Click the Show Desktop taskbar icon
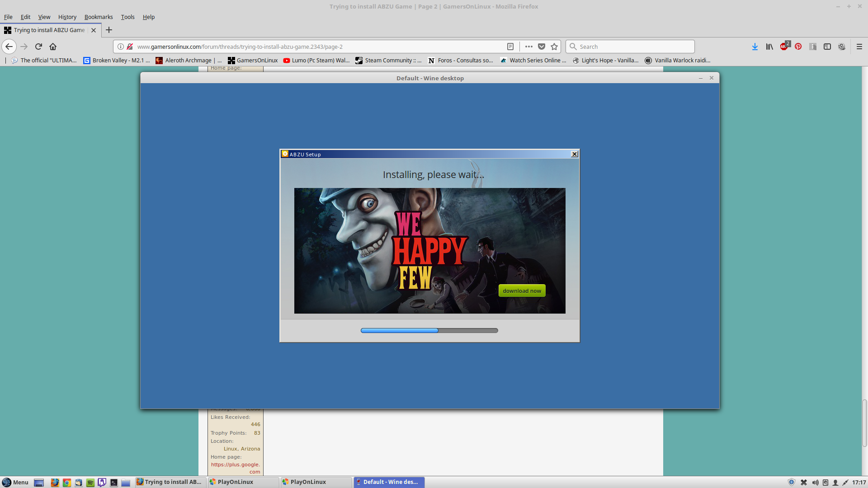 39,482
